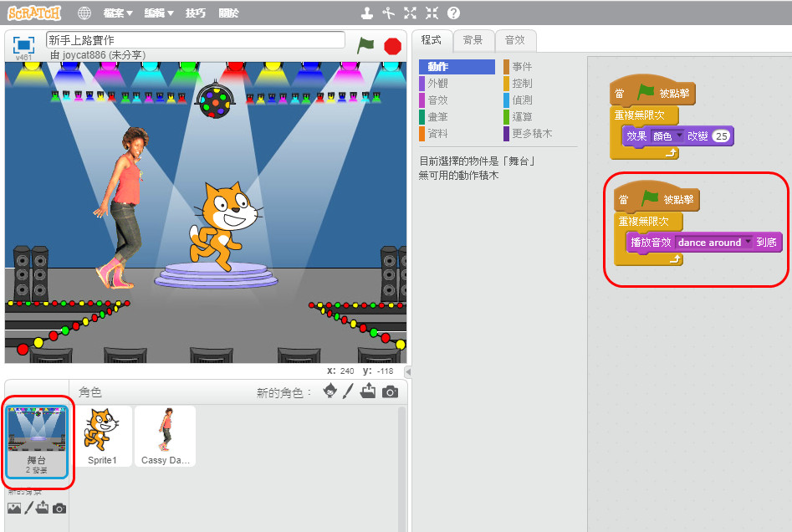This screenshot has height=532, width=792.
Task: Open the dance around sound dropdown
Action: point(713,243)
